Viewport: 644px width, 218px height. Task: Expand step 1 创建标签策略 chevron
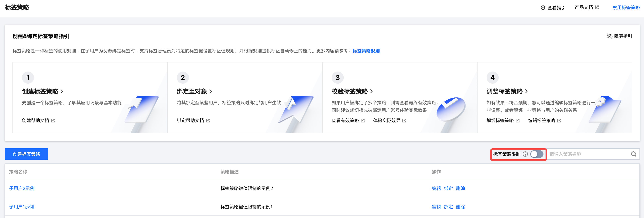point(62,91)
